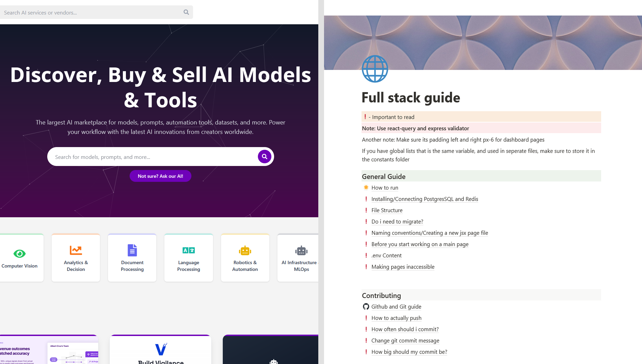Click the globe page icon
The height and width of the screenshot is (364, 642).
(x=375, y=69)
